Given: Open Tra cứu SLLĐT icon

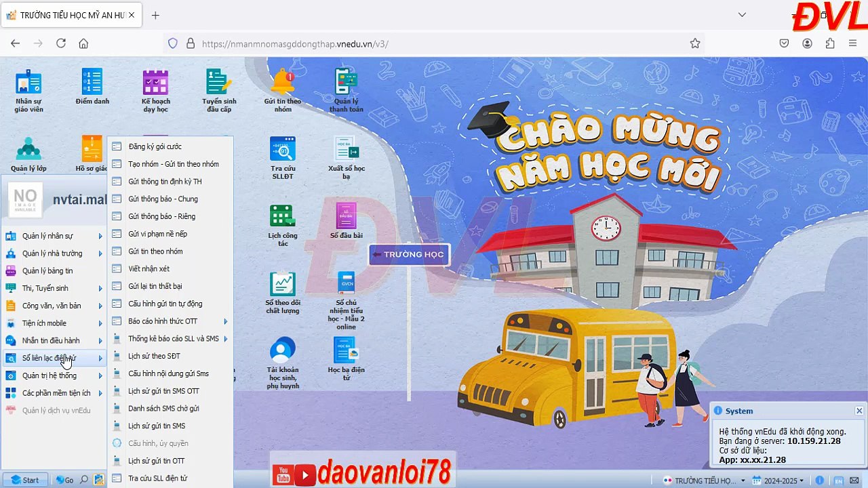Looking at the screenshot, I should click(x=283, y=158).
